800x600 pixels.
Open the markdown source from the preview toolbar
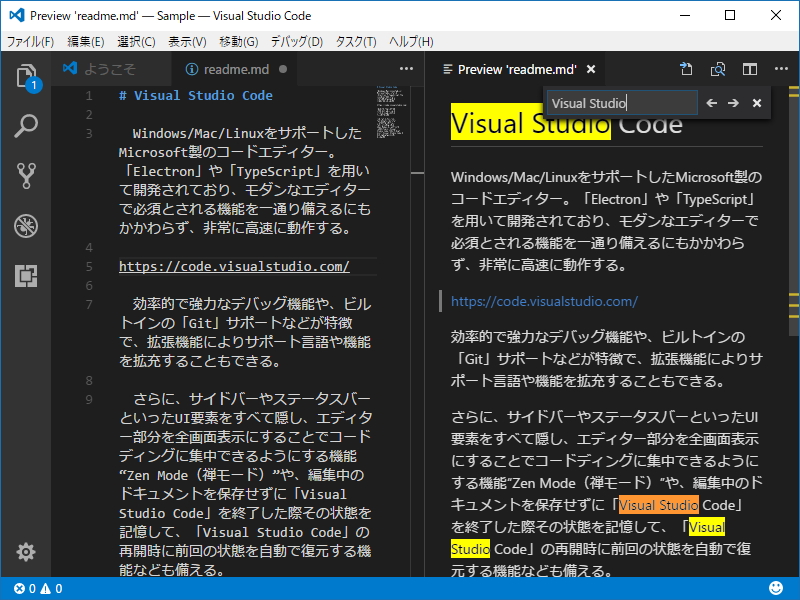686,69
